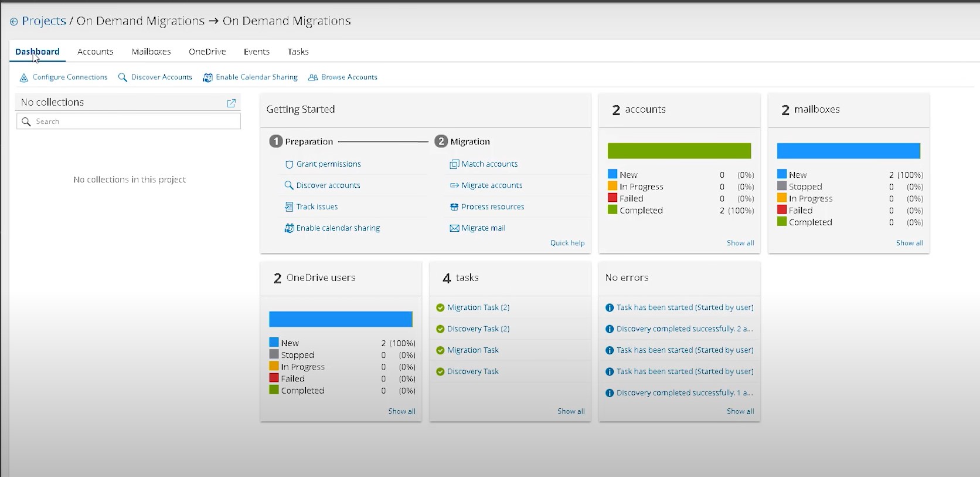Click the green accounts progress bar

pos(679,151)
